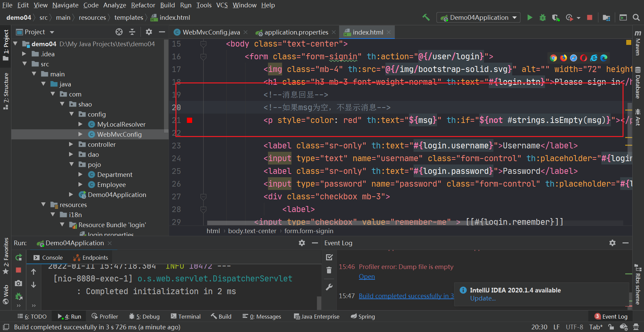The image size is (644, 332).
Task: Open the Spring tool window button
Action: point(363,317)
